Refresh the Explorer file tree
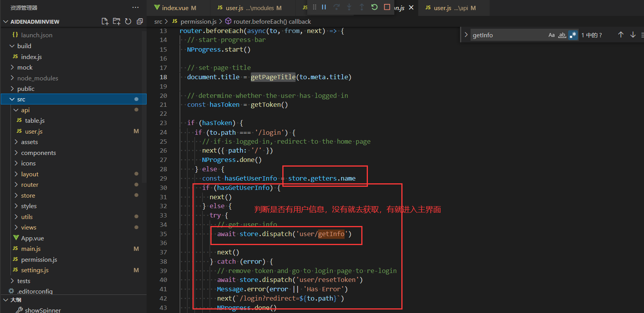This screenshot has width=644, height=313. pos(128,21)
